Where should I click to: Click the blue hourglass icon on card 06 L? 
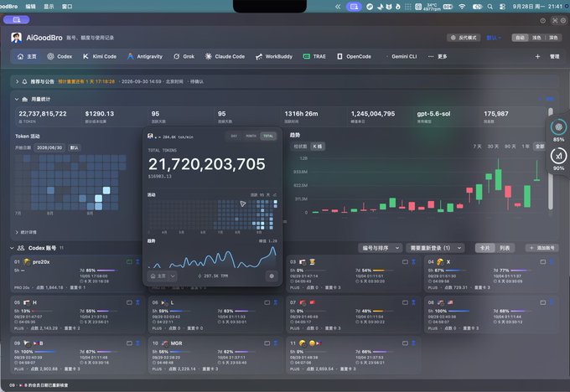(x=276, y=302)
